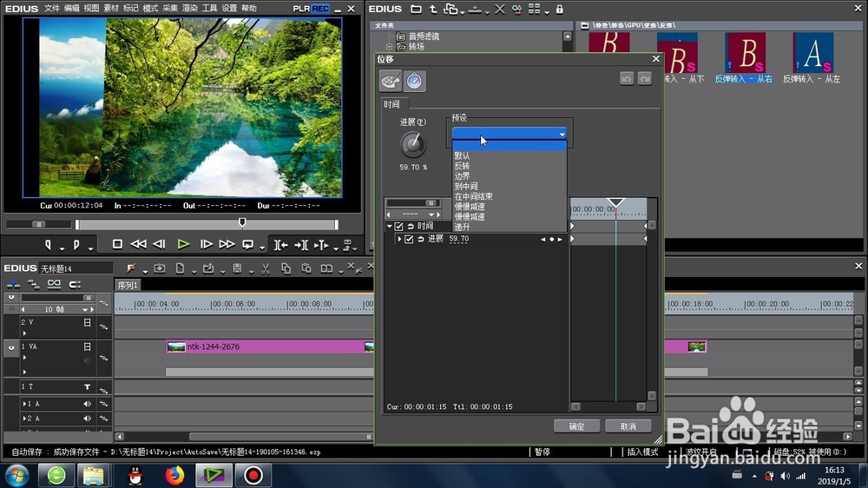Select 反转 from the preset list
Screen dimensions: 868x488
(x=462, y=166)
